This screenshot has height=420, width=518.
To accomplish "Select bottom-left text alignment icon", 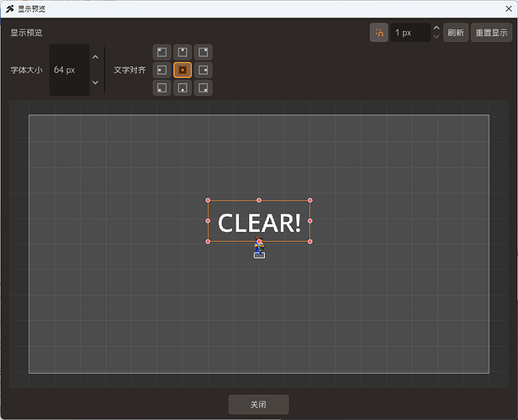I will tap(161, 87).
